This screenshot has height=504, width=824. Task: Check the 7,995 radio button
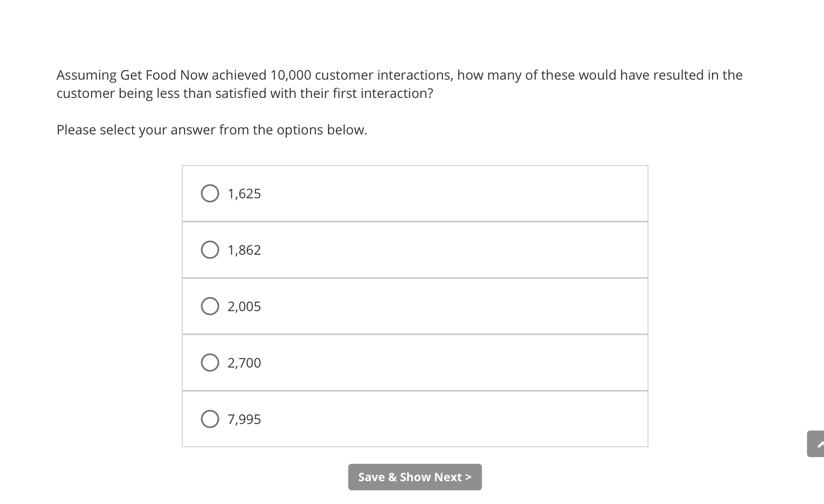210,419
